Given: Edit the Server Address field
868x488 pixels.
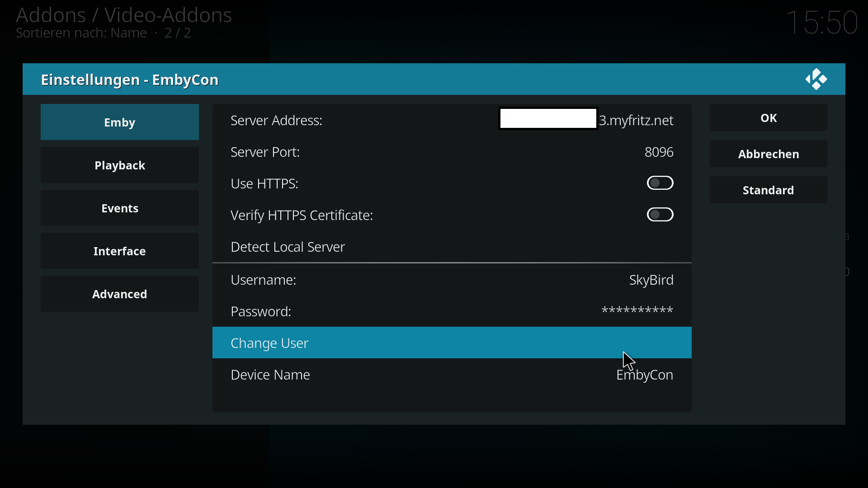Looking at the screenshot, I should [452, 120].
